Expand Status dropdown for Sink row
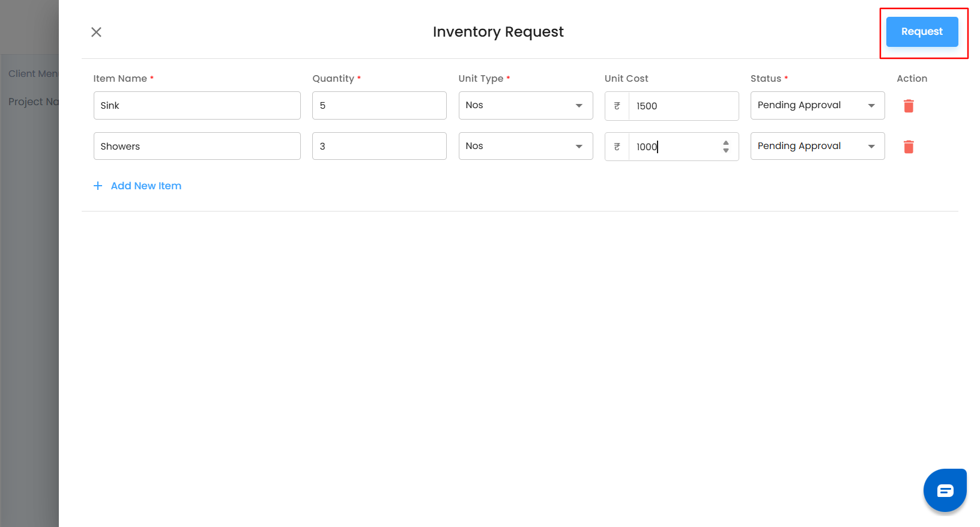The image size is (980, 527). (817, 105)
